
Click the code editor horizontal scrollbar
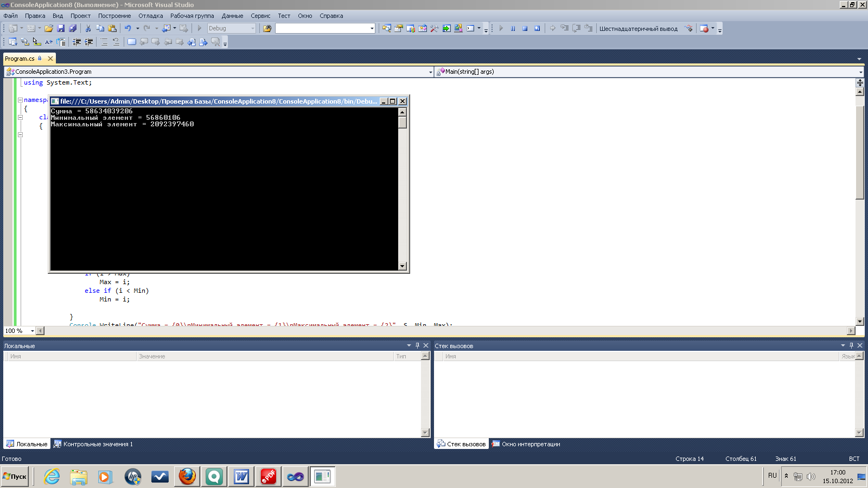tap(446, 331)
